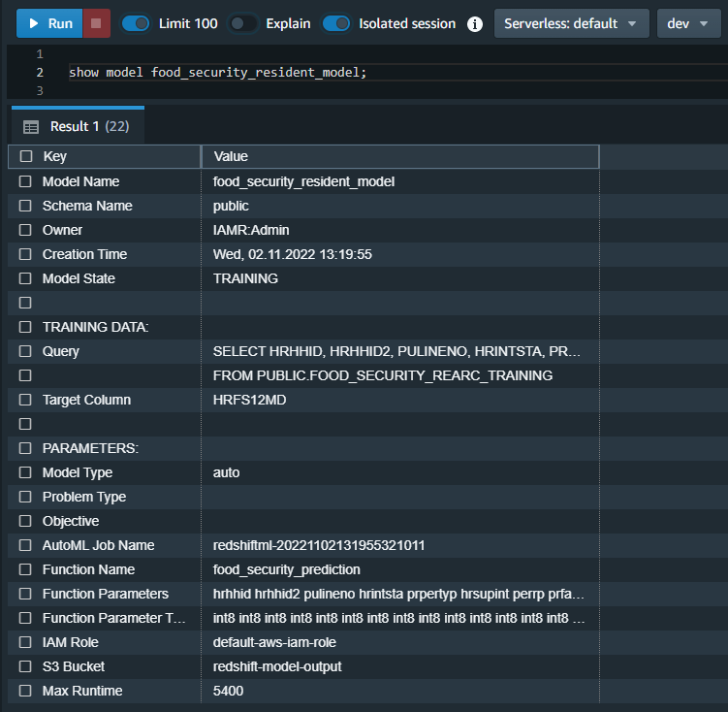Check the Schema Name row checkbox

(25, 206)
